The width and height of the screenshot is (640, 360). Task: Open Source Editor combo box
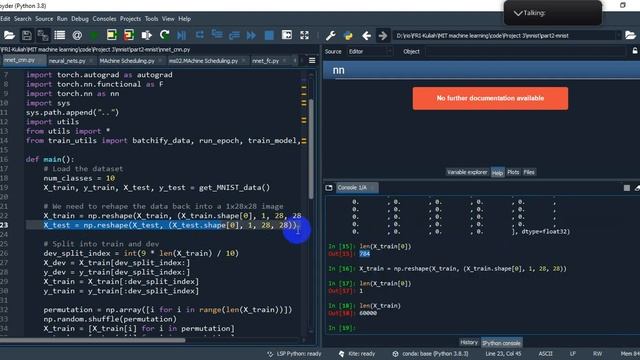point(370,51)
